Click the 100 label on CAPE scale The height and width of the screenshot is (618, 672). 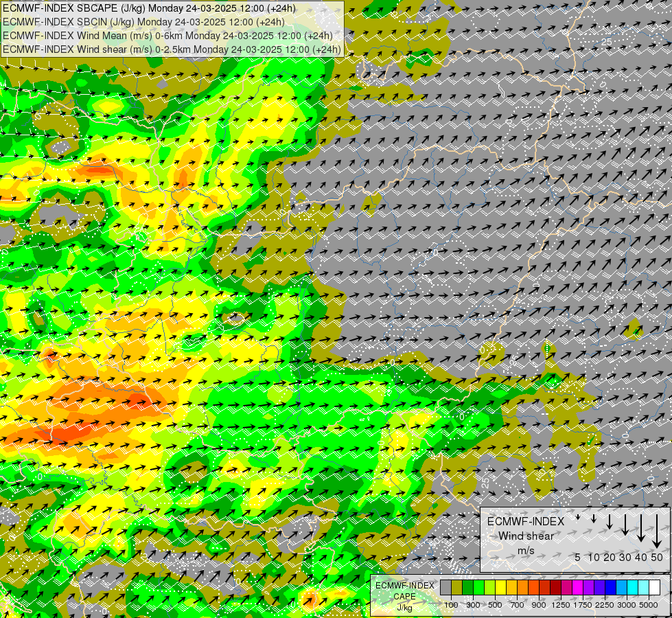coord(451,605)
